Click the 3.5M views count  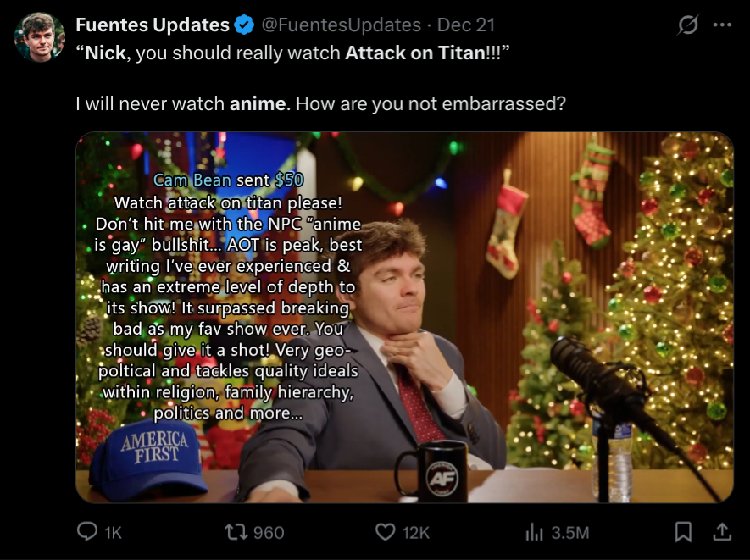[569, 533]
